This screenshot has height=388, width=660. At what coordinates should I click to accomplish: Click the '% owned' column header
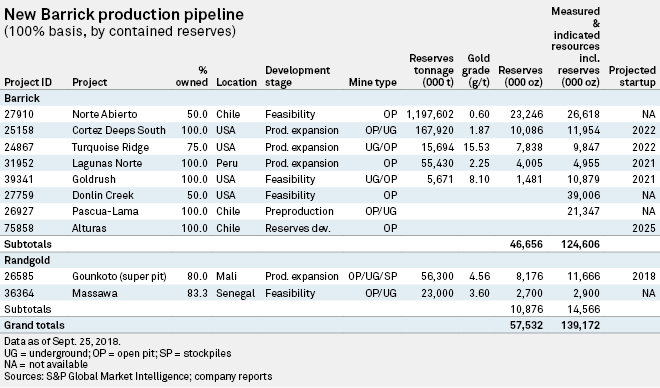point(192,76)
